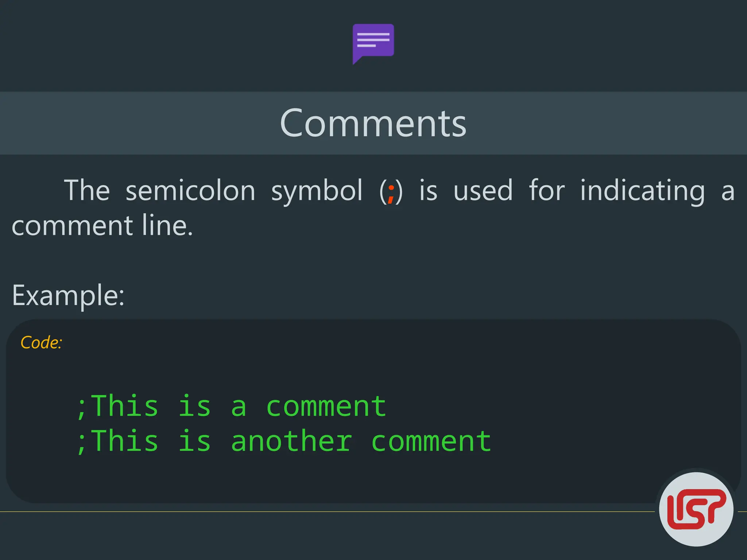
Task: Click the leading semicolon of first code line
Action: click(x=82, y=408)
